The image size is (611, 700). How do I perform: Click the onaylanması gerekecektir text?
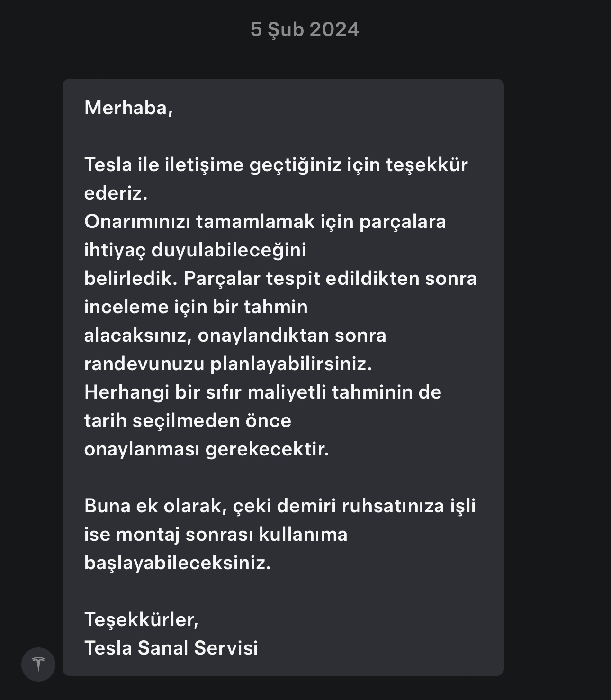pos(207,449)
